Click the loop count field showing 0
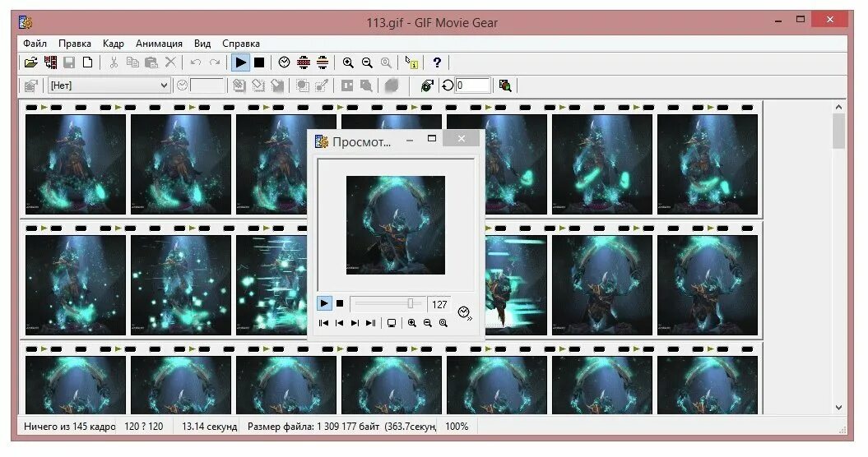 pos(473,85)
